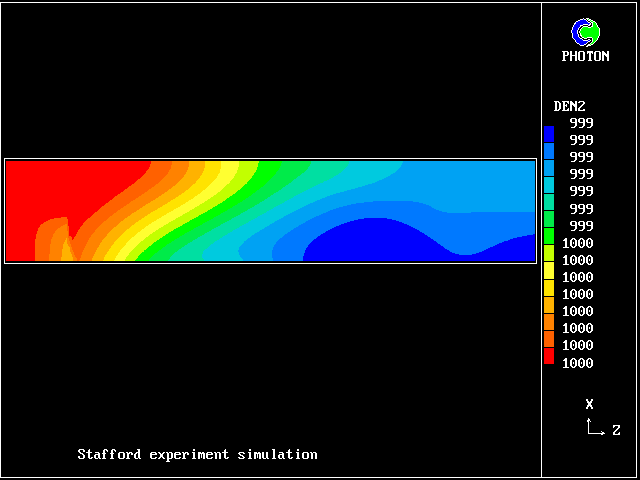Click the Z axis label
This screenshot has height=480, width=640.
tap(616, 431)
